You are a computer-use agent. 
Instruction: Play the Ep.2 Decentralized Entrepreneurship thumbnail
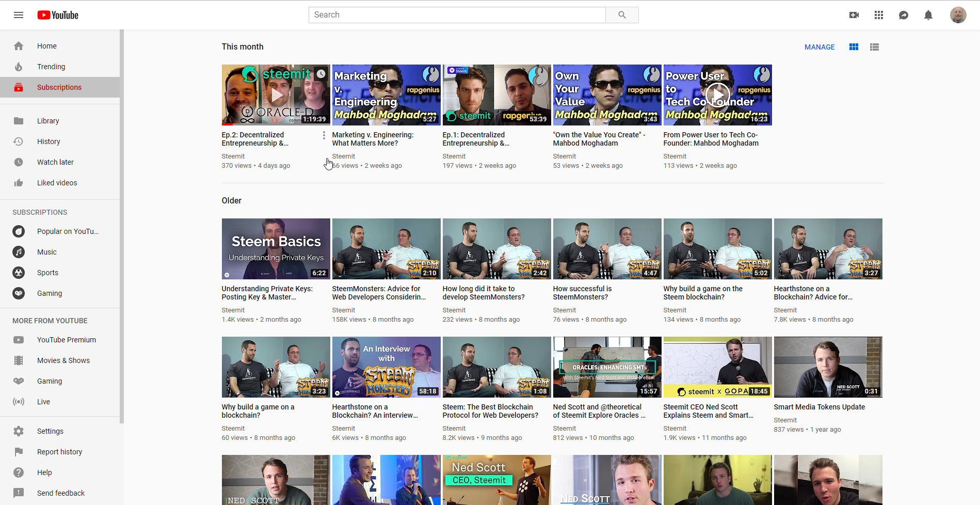(276, 95)
